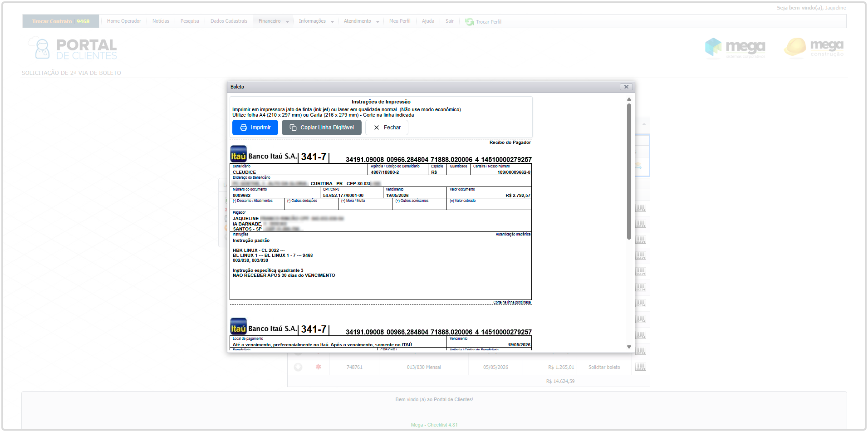The width and height of the screenshot is (868, 432).
Task: Expand the Financeiro dropdown menu
Action: tap(273, 21)
